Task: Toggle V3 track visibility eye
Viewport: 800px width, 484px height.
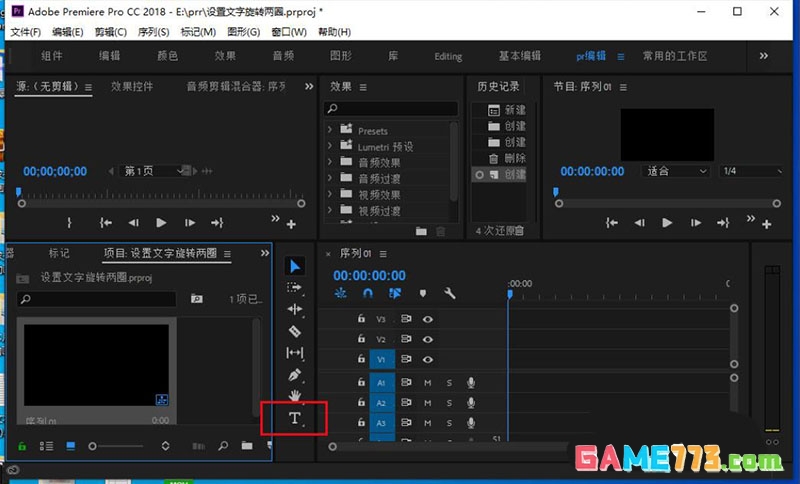Action: tap(428, 319)
